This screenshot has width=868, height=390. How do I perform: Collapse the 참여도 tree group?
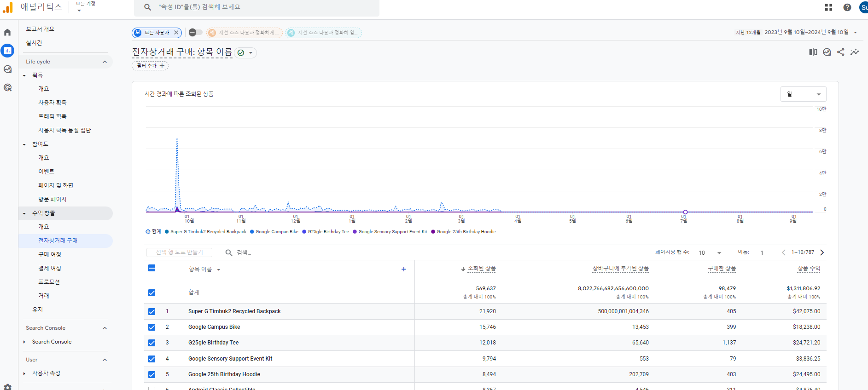(x=24, y=144)
